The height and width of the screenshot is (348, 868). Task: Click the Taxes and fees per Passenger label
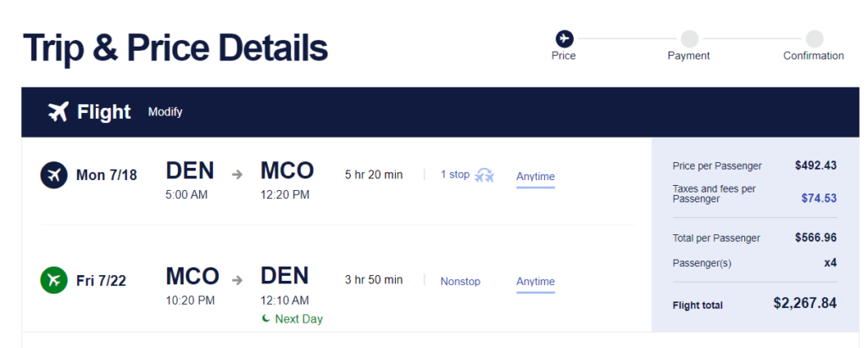[714, 194]
